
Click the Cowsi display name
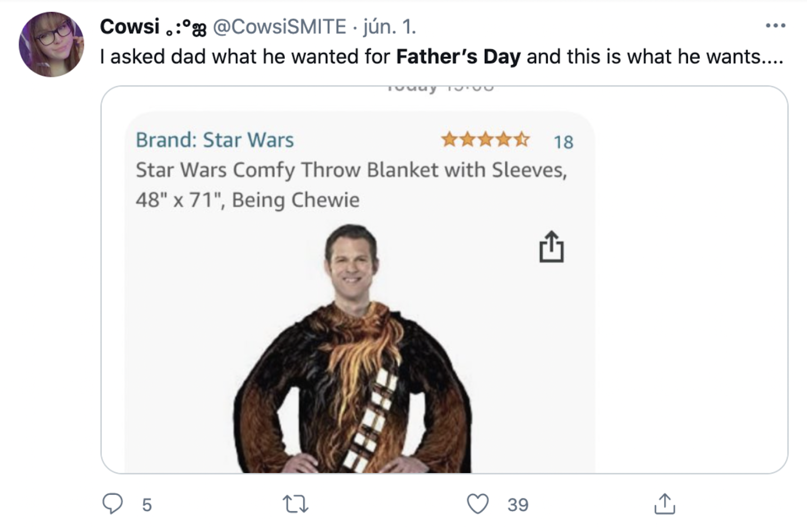130,27
